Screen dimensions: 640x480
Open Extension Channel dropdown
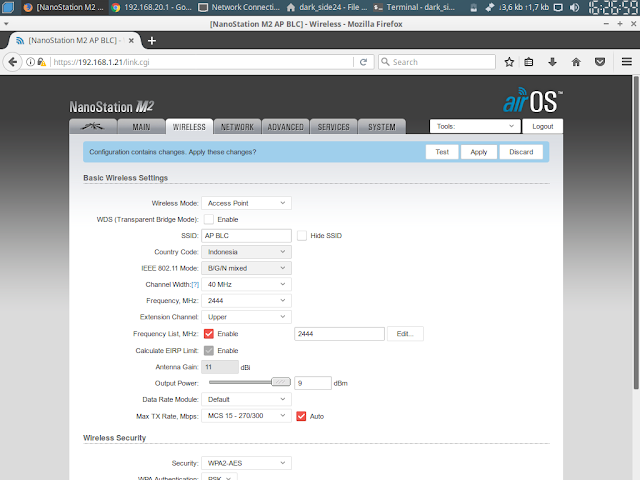[x=247, y=317]
